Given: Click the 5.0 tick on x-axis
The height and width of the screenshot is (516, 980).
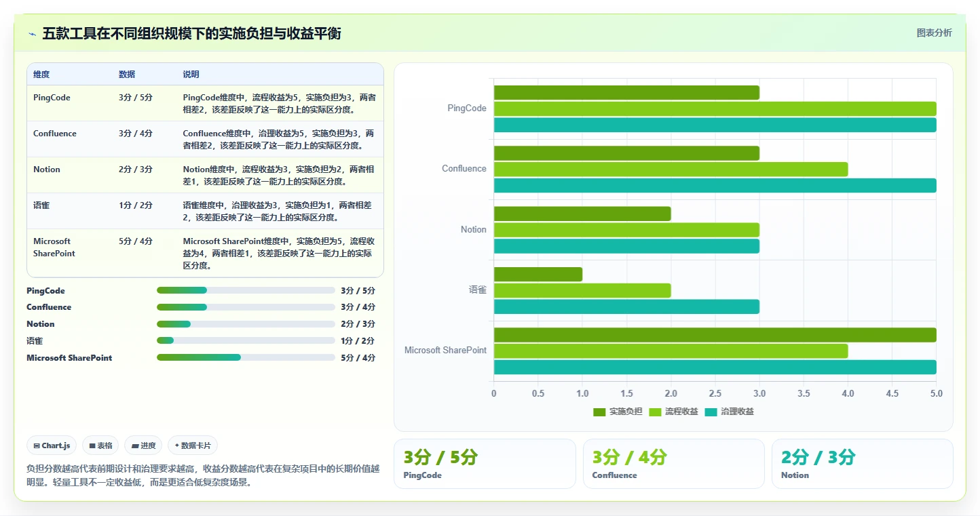Looking at the screenshot, I should [936, 394].
